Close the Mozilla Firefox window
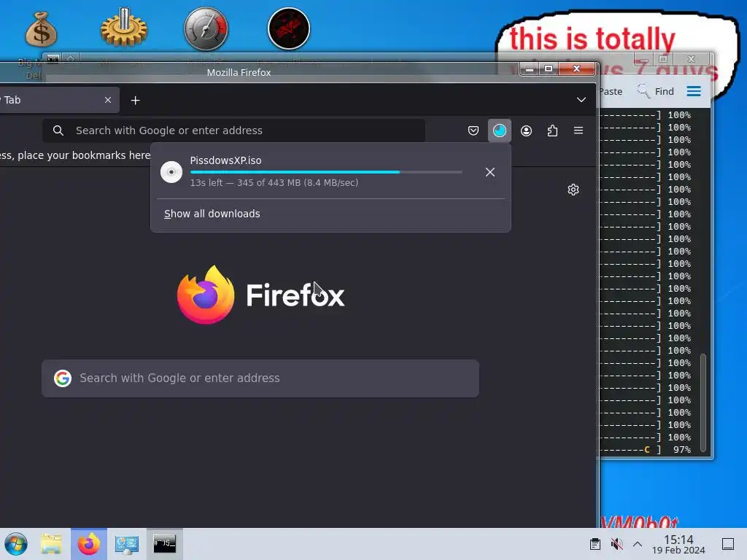This screenshot has width=747, height=560. pyautogui.click(x=576, y=69)
